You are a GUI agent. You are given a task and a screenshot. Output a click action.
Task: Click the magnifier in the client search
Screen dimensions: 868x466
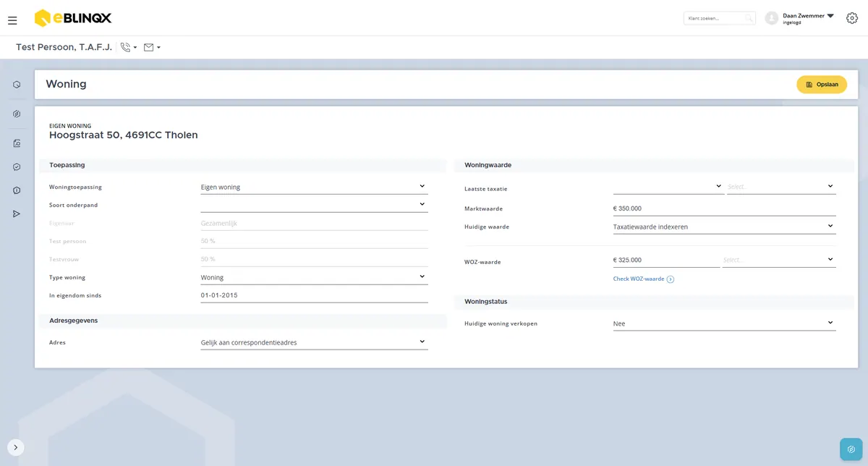pyautogui.click(x=749, y=18)
